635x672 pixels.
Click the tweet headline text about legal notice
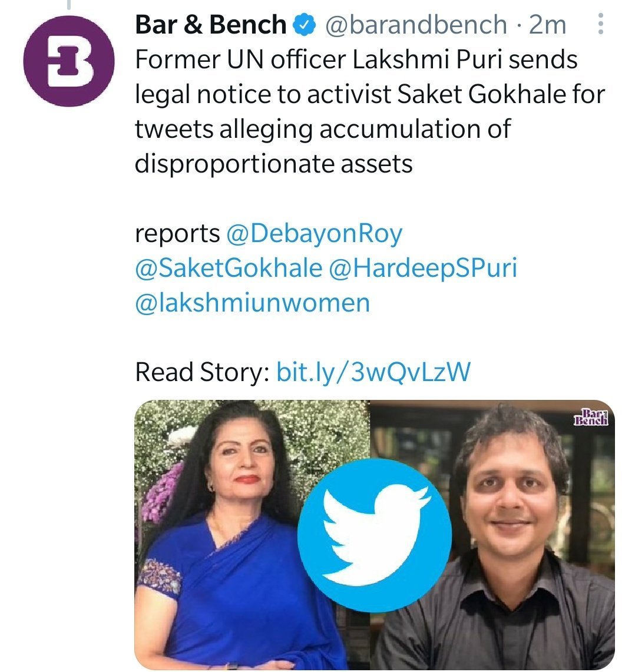(x=370, y=111)
